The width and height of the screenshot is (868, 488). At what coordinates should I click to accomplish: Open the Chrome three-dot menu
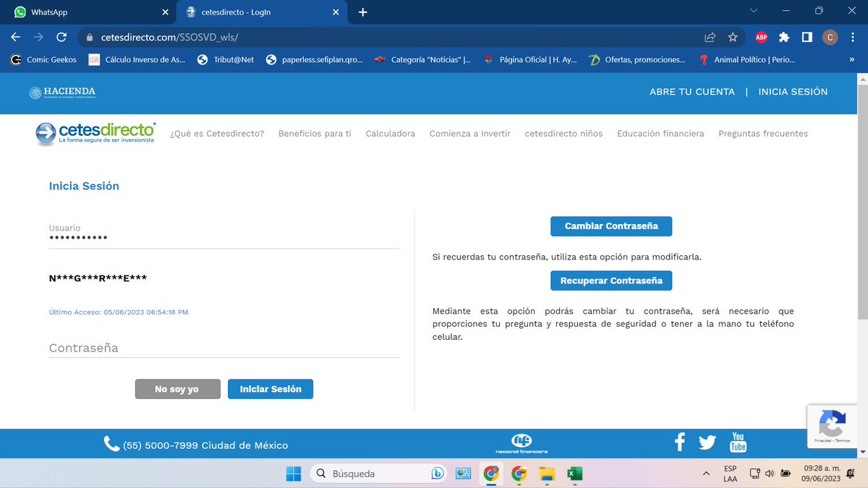(x=853, y=37)
